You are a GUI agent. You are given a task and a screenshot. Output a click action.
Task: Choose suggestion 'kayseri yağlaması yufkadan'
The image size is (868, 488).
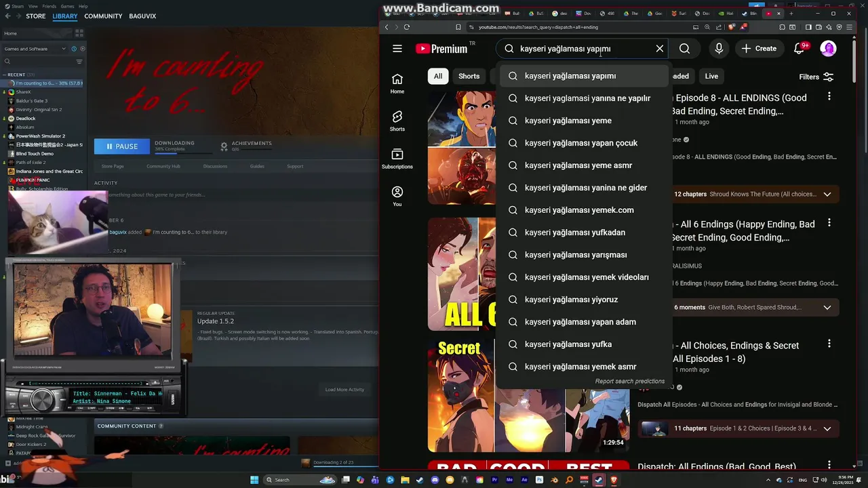584,232
